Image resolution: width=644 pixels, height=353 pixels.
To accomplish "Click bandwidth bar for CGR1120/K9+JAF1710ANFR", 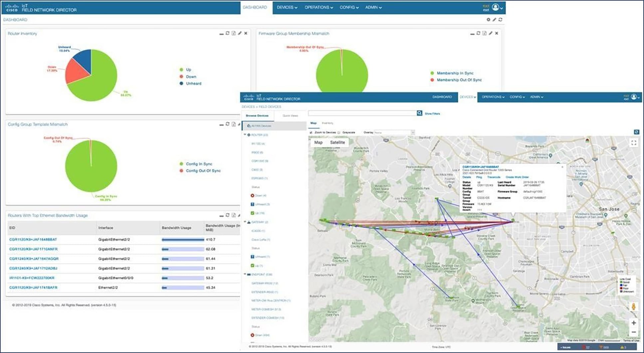I will [183, 249].
